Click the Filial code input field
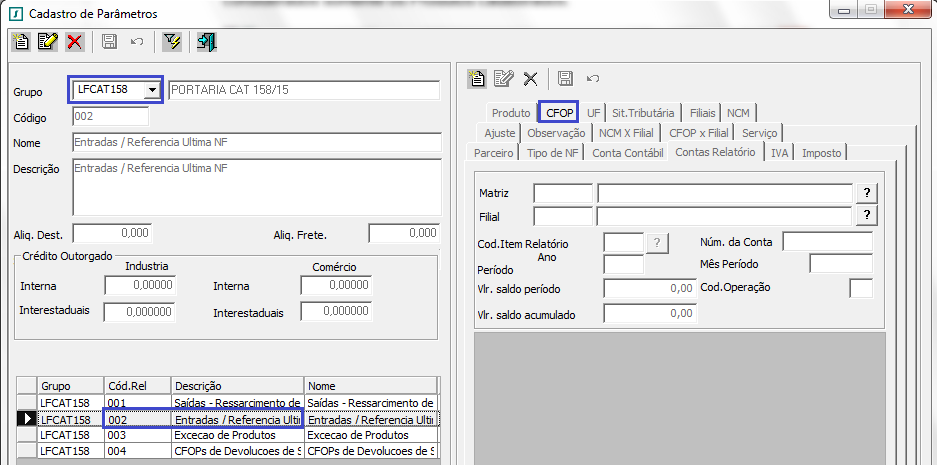 click(563, 216)
